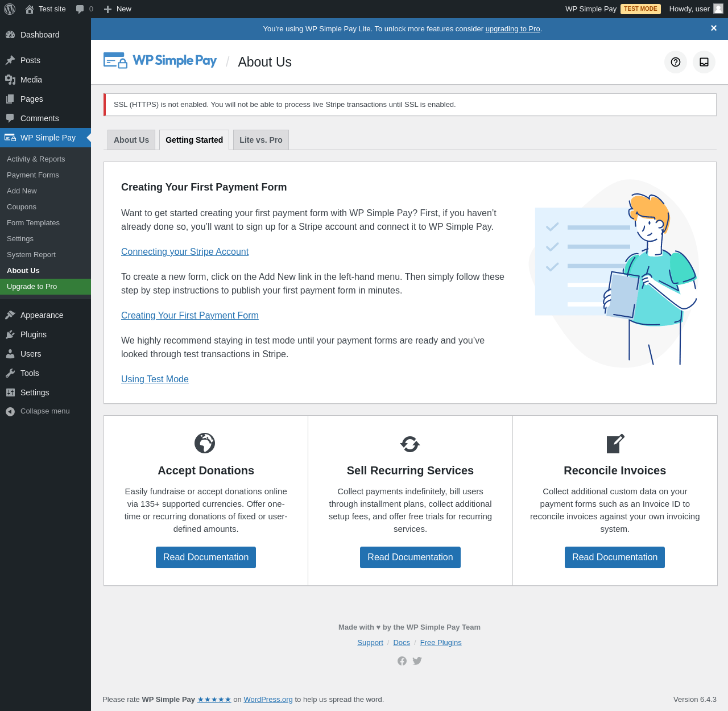Click the plus icon next to New
Viewport: 728px width, 711px height.
tap(107, 9)
